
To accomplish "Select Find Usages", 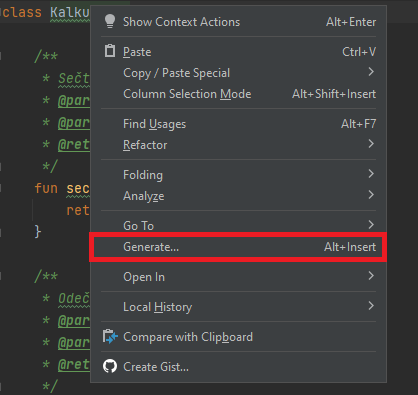I will point(239,124).
